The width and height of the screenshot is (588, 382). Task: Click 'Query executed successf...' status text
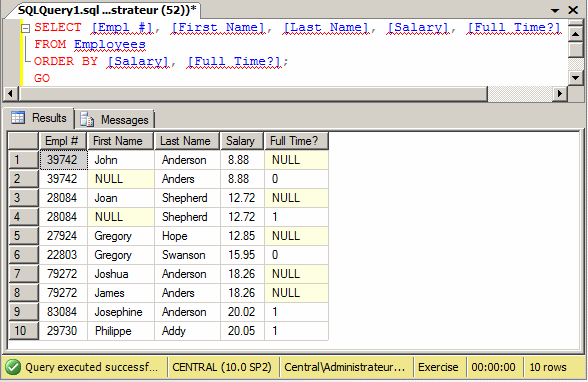[92, 367]
